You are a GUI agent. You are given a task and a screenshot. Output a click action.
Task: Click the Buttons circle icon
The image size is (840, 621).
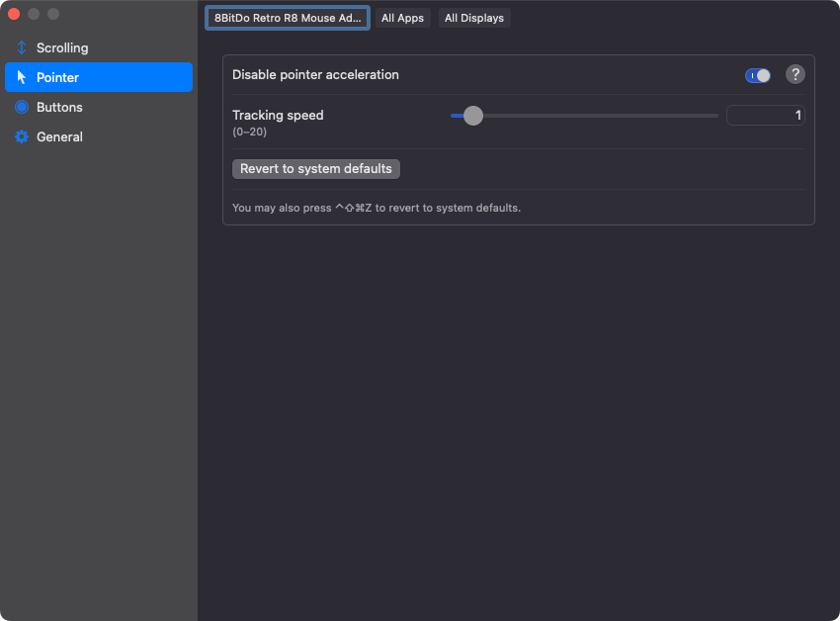click(x=22, y=107)
